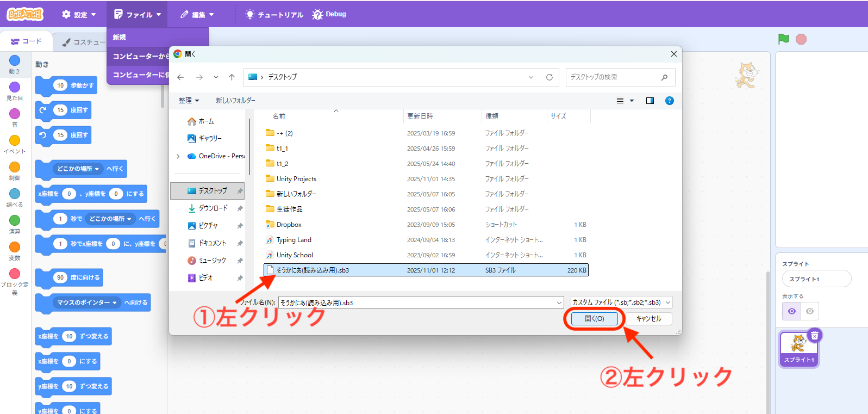
Task: Select the green 演算 category circle
Action: [x=15, y=220]
